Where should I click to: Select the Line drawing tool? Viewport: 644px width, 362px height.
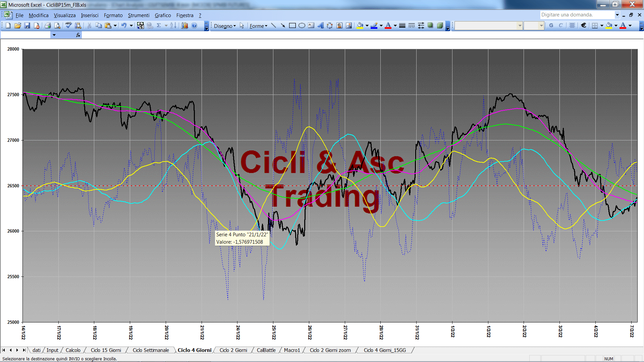(274, 25)
